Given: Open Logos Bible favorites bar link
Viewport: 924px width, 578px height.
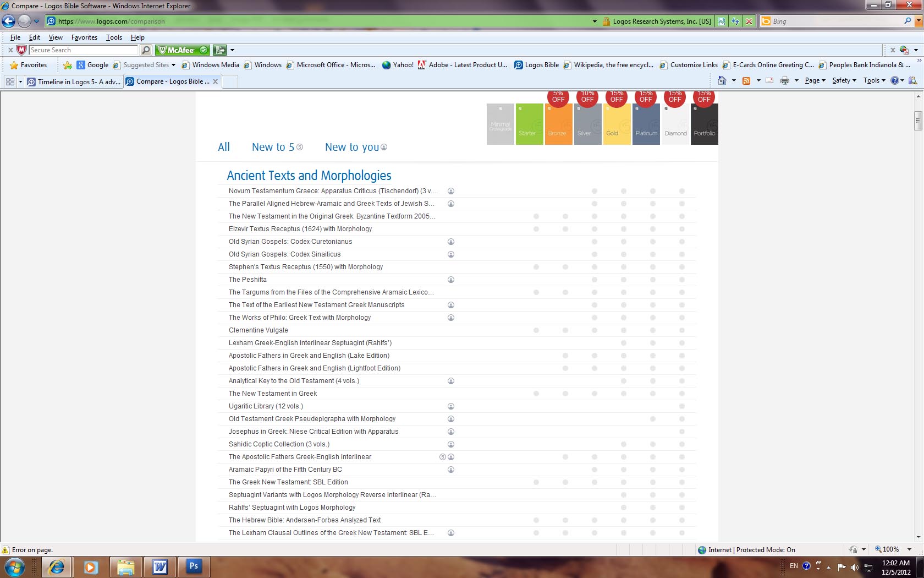Looking at the screenshot, I should click(x=537, y=65).
